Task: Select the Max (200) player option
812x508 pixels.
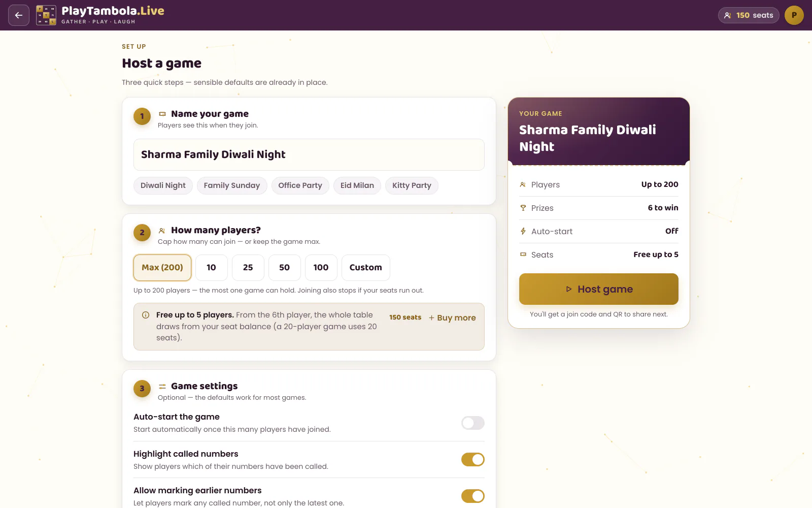Action: click(x=162, y=268)
